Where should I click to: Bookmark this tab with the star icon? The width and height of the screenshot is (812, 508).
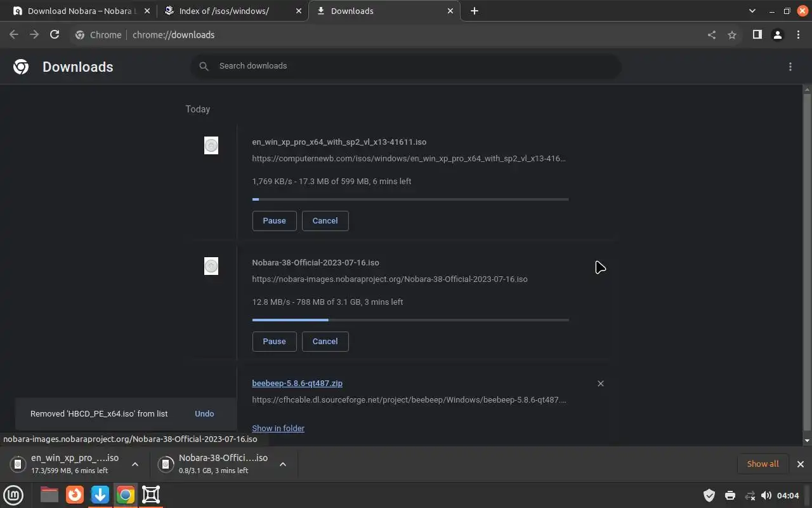(x=732, y=35)
